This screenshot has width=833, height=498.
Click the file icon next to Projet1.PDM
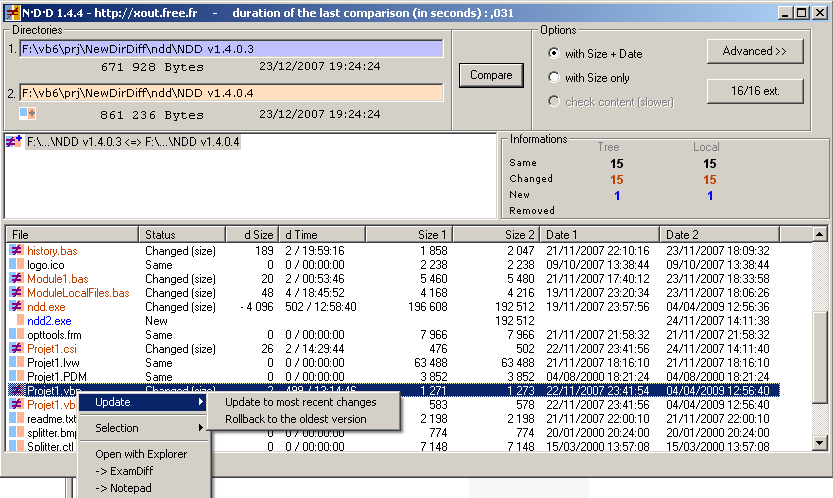[16, 376]
